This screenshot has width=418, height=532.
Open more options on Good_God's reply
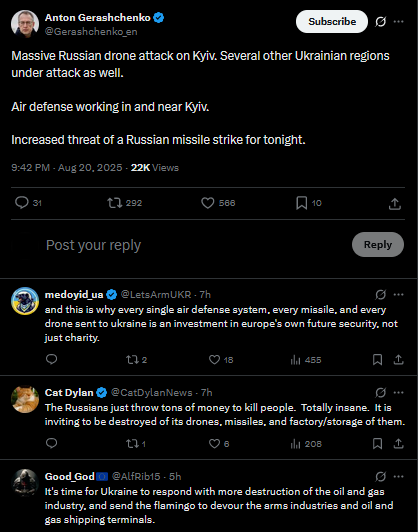398,476
